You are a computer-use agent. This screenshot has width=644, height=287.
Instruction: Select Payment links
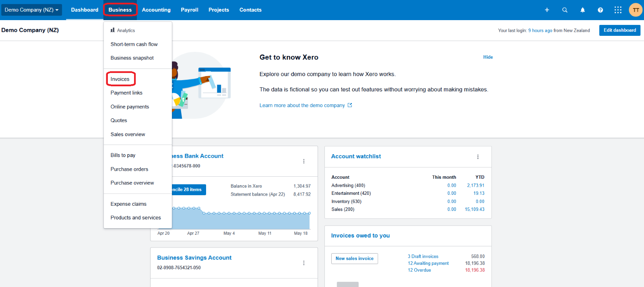point(138,93)
